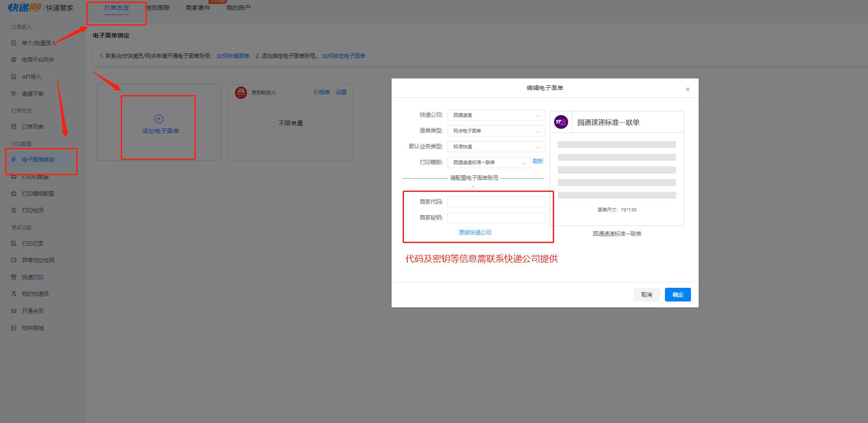Open 邀请下单 in the sidebar
Viewport: 868px width, 423px height.
[x=32, y=93]
